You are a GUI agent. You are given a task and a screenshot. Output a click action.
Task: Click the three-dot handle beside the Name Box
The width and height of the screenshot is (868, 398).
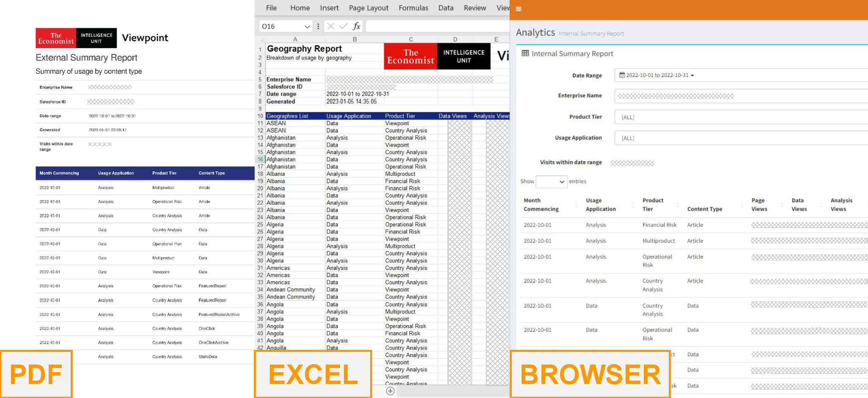click(x=318, y=26)
